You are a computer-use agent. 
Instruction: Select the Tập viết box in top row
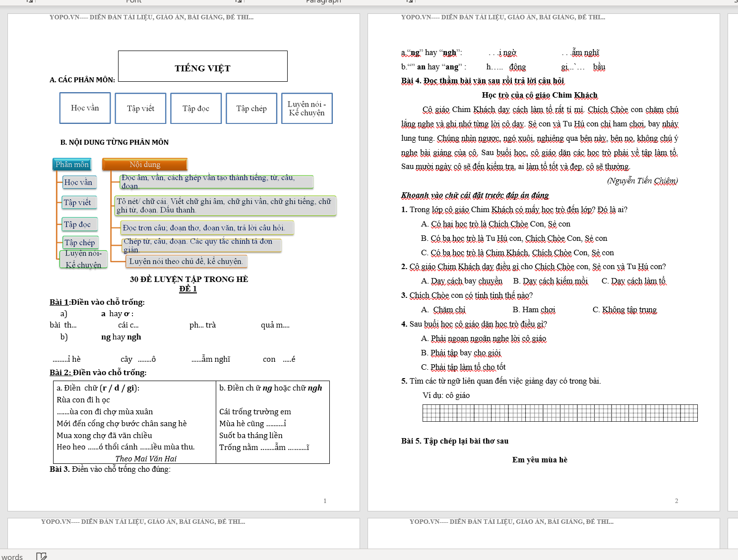(140, 109)
